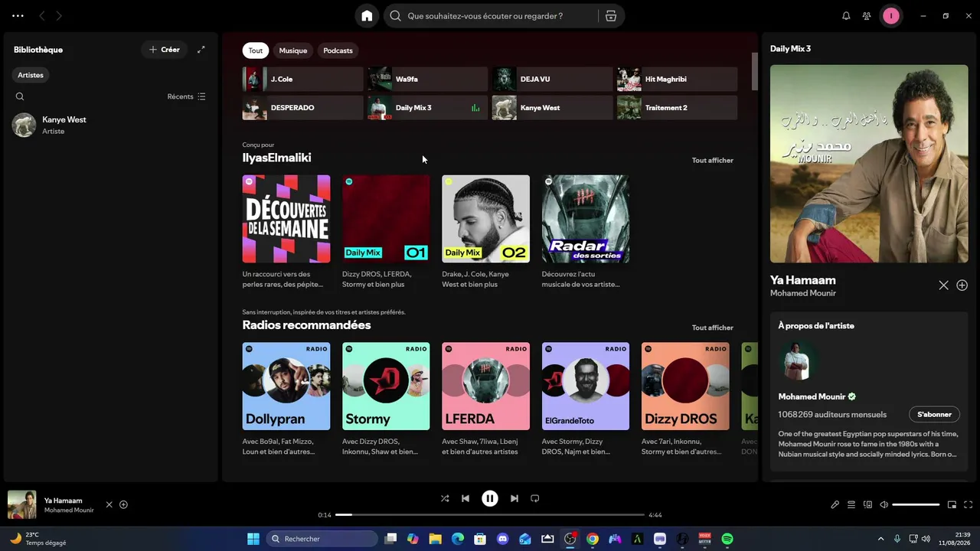
Task: Navigate back with the left arrow
Action: coord(42,16)
